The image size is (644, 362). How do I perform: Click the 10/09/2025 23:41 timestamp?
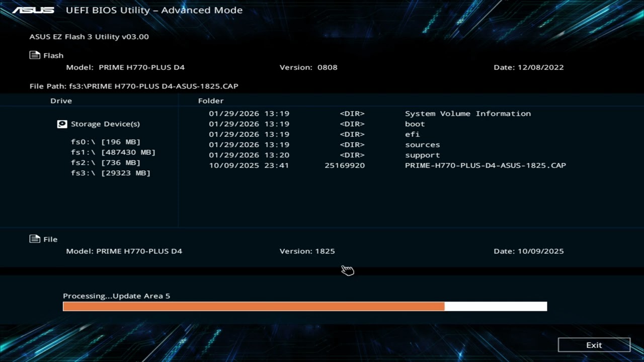click(x=249, y=165)
